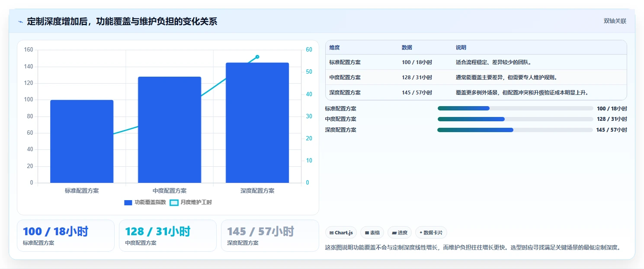644x269 pixels.
Task: Open the 128 / 31小时 data card
Action: (x=168, y=236)
